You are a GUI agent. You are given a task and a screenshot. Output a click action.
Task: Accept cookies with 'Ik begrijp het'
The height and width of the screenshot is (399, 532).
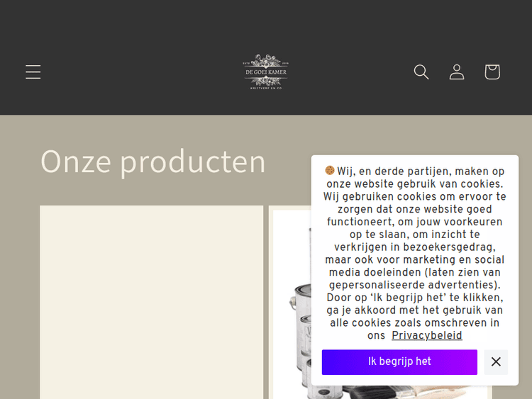click(399, 362)
